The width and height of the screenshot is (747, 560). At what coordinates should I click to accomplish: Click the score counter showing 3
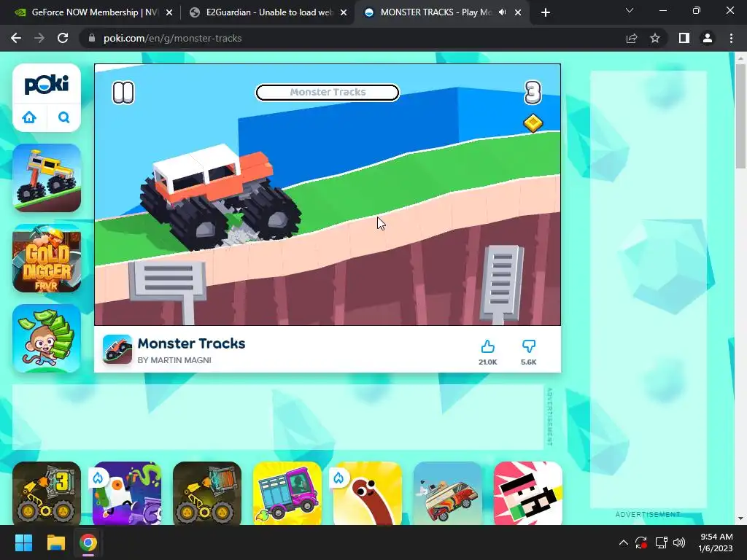click(533, 93)
